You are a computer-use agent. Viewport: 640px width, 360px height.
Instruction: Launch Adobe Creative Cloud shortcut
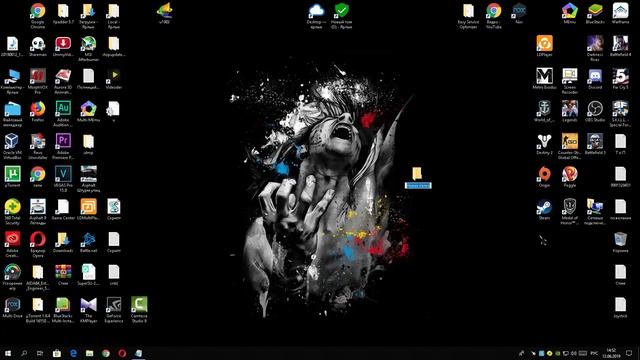pos(12,244)
